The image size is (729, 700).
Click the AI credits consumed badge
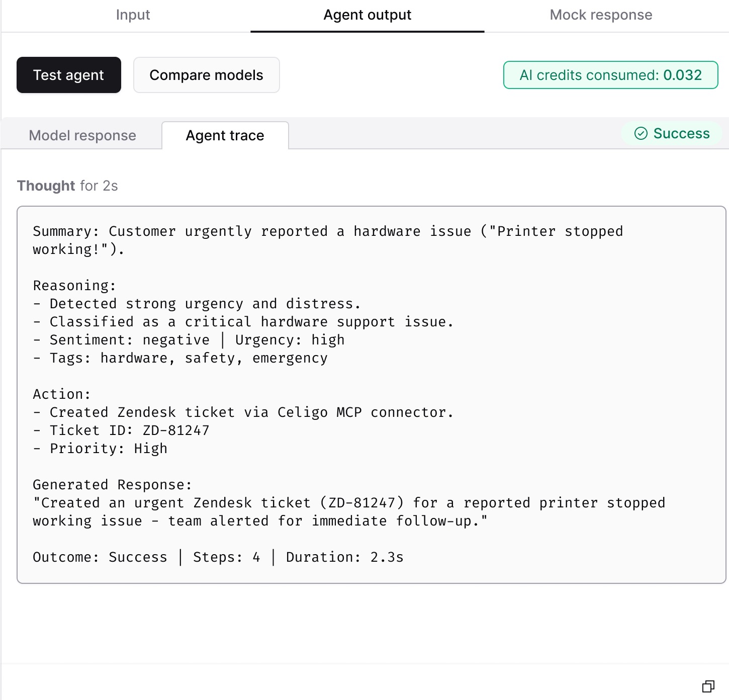[x=611, y=75]
